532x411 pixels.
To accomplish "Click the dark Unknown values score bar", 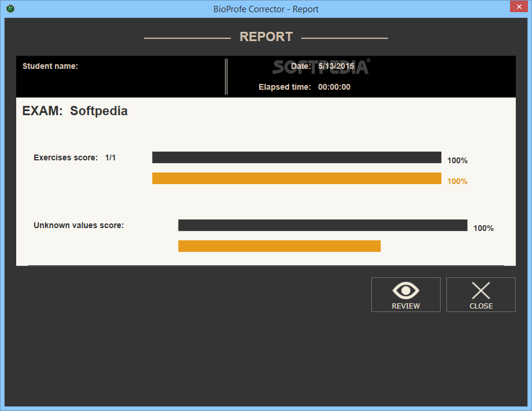I will pyautogui.click(x=323, y=225).
